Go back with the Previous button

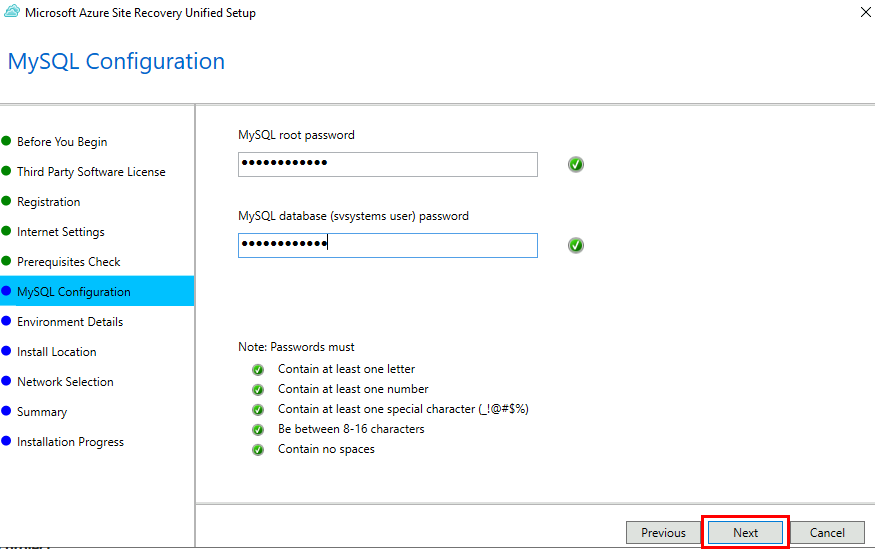(x=663, y=533)
